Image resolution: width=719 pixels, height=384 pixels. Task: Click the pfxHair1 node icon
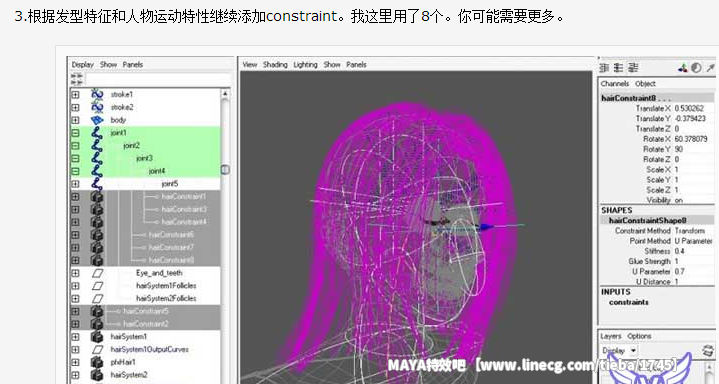97,362
